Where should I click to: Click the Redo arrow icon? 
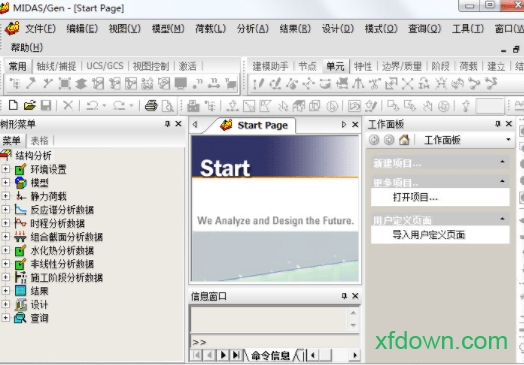119,106
